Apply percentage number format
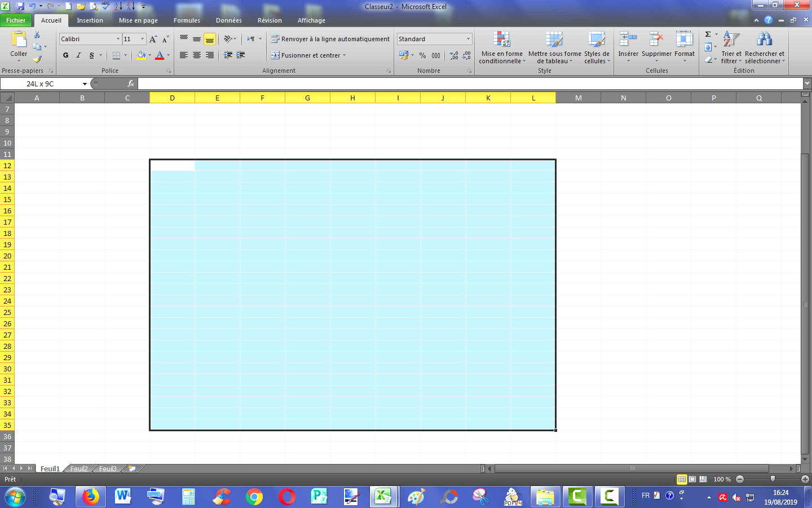This screenshot has width=812, height=508. [x=422, y=56]
